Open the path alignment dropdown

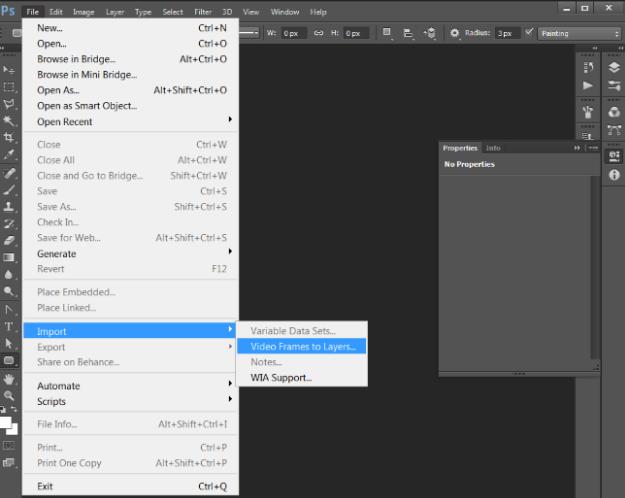click(408, 33)
